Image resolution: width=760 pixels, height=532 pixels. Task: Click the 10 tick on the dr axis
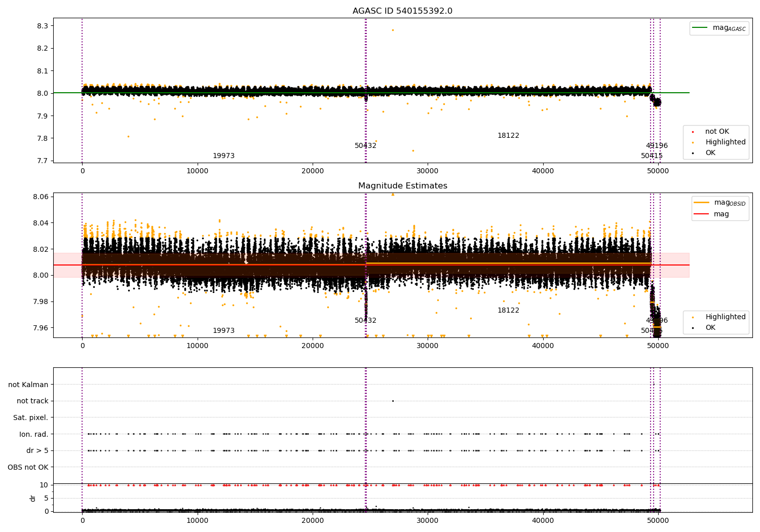(44, 485)
